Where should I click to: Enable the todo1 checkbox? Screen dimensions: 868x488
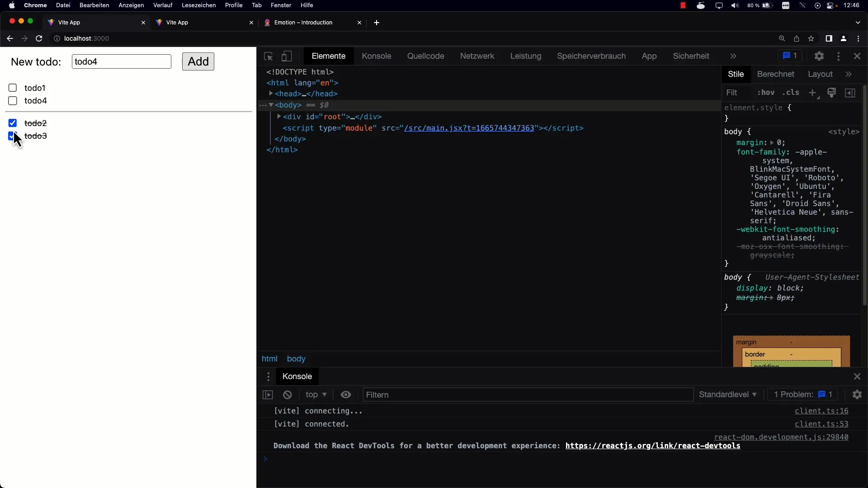(13, 88)
